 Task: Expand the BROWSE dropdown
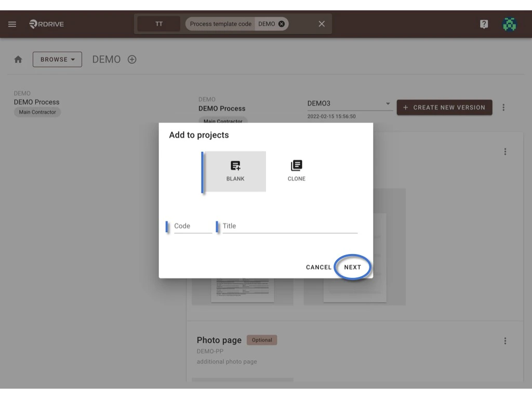[x=57, y=59]
